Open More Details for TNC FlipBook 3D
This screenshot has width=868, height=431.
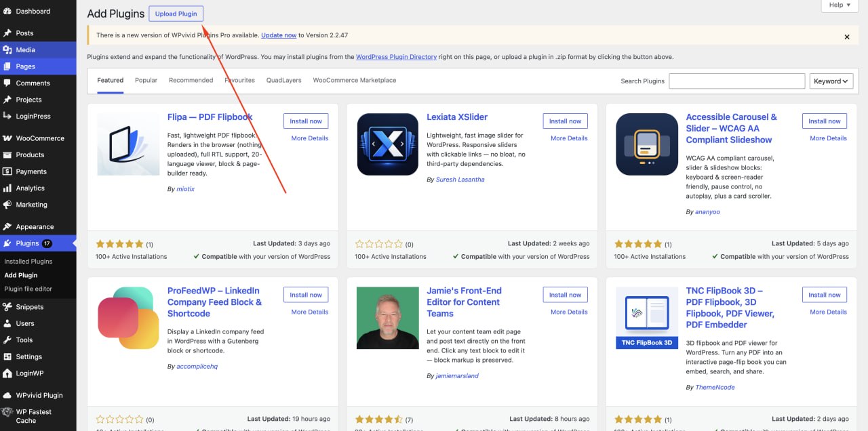click(x=828, y=312)
